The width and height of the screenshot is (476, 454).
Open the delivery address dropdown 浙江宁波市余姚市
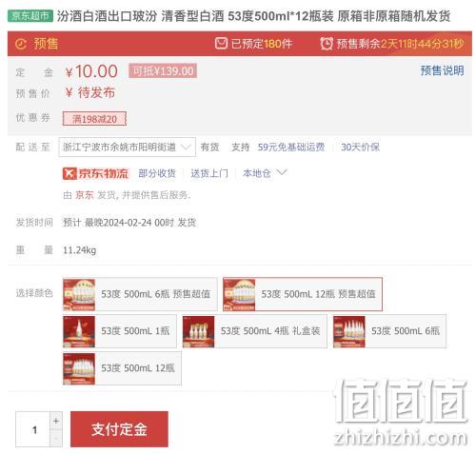click(x=127, y=147)
